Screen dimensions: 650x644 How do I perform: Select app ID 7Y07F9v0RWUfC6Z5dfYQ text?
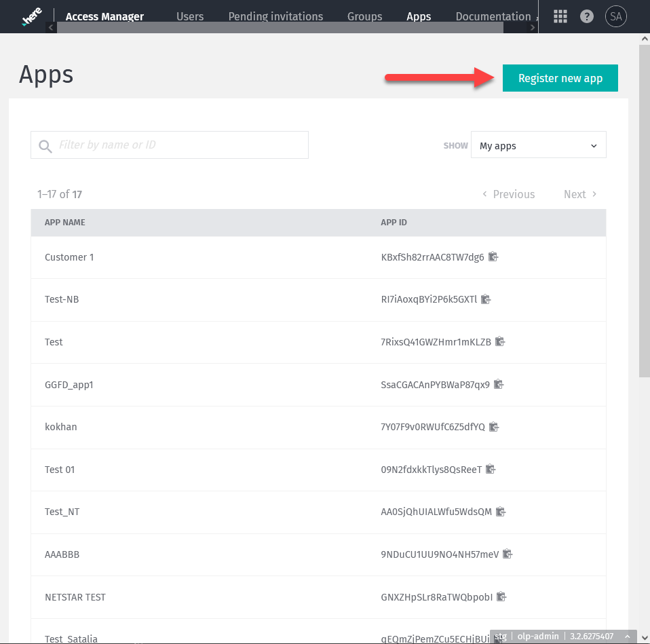pyautogui.click(x=433, y=427)
